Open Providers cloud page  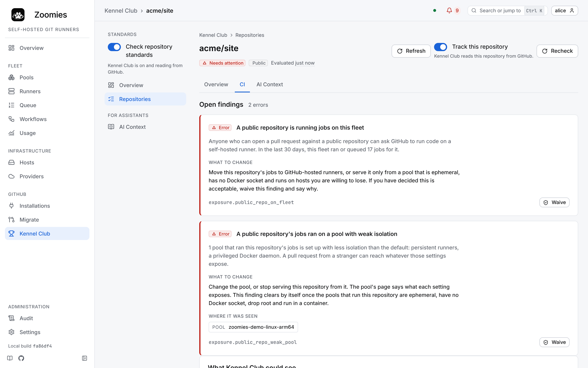click(47, 176)
